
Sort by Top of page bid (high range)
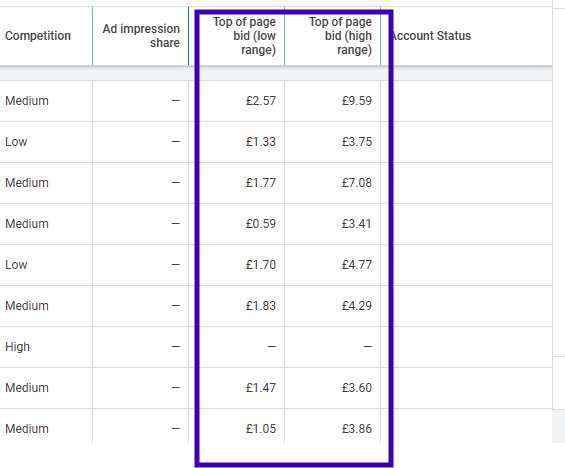340,36
